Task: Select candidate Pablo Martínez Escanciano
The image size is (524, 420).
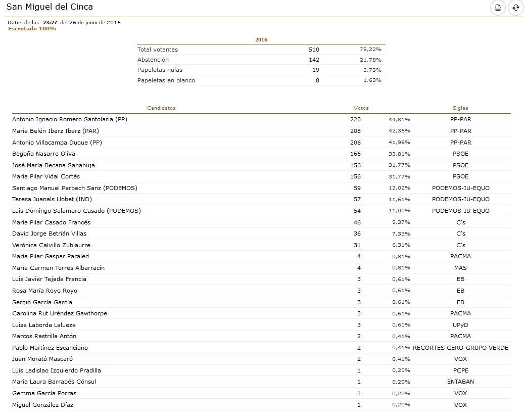Action: (x=50, y=348)
